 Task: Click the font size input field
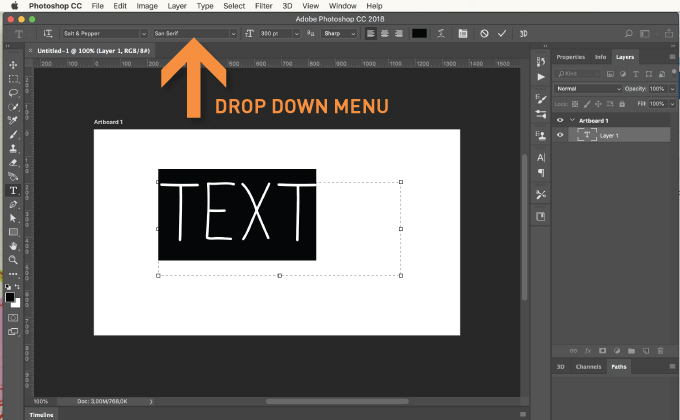[x=276, y=34]
